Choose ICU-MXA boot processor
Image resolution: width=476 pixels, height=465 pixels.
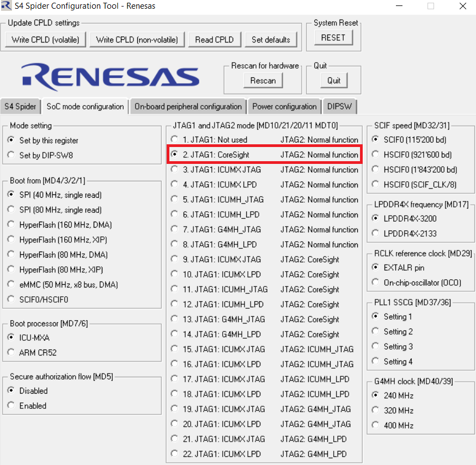(29, 338)
